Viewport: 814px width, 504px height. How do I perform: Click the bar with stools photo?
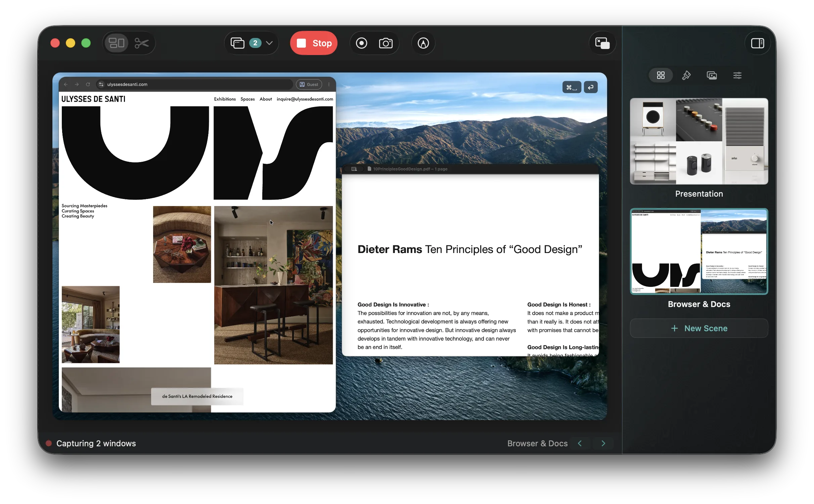(273, 285)
